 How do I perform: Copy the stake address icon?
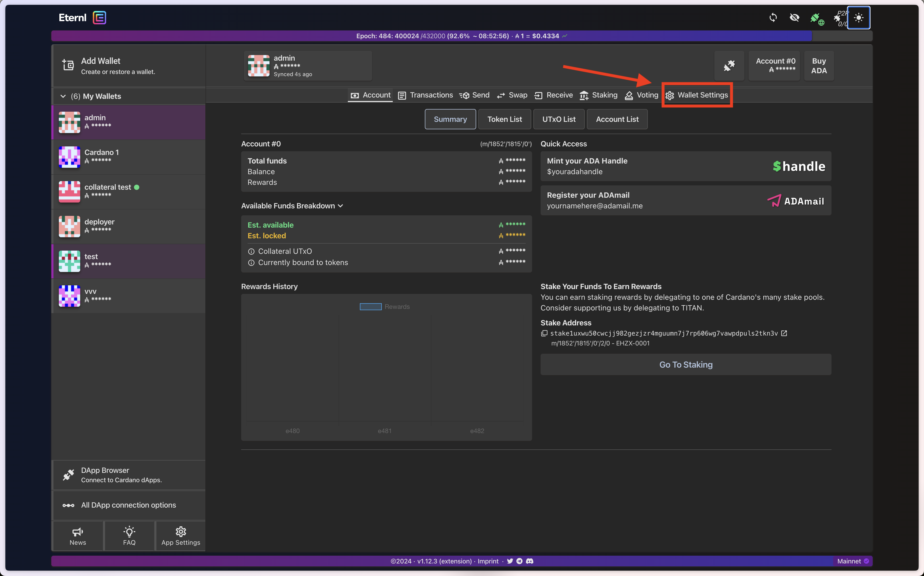pos(544,333)
